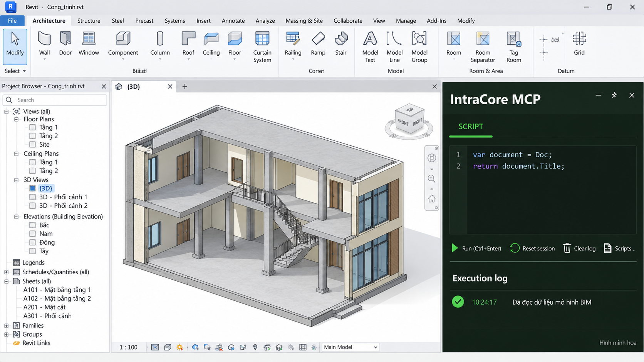
Task: Select the Wall tool
Action: coord(44,45)
